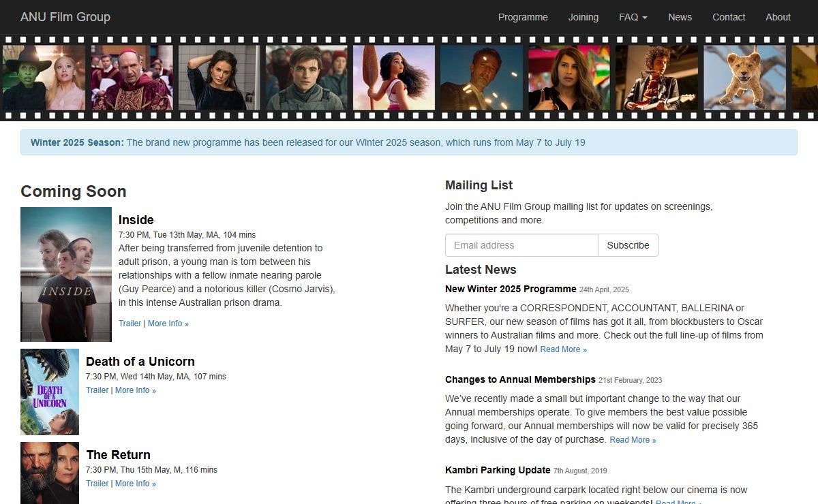Viewport: 818px width, 504px height.
Task: Go to the Programme page
Action: (523, 17)
